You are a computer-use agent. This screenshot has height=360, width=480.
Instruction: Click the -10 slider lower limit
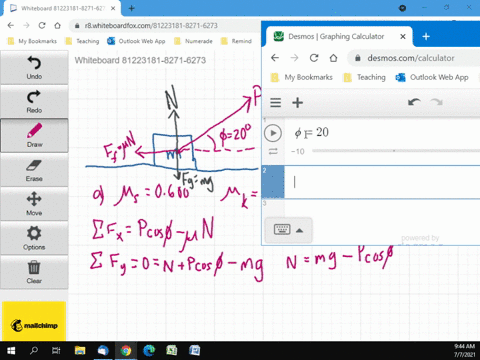[x=298, y=152]
